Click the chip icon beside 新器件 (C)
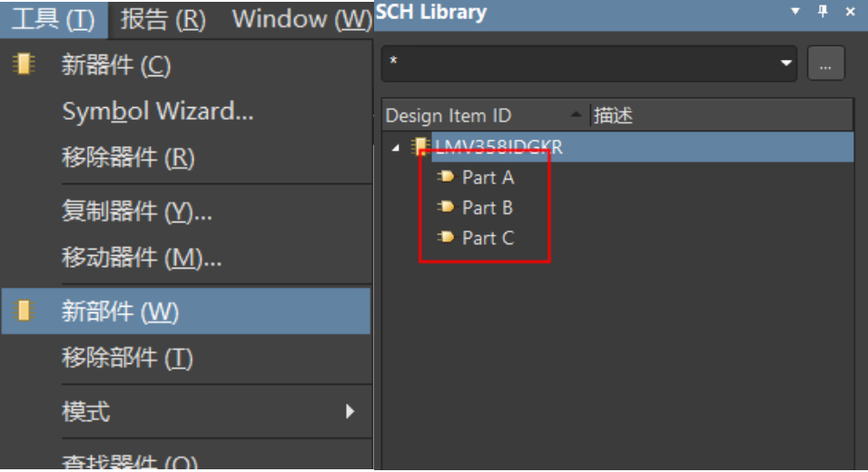The width and height of the screenshot is (868, 472). tap(23, 65)
